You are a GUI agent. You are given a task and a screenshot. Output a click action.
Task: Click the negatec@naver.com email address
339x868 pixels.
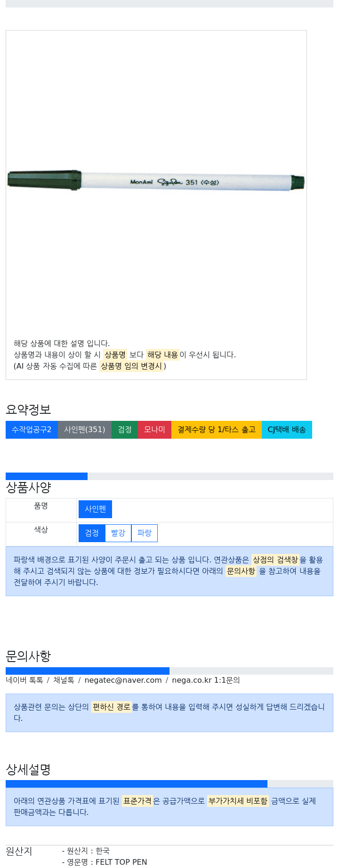click(123, 680)
